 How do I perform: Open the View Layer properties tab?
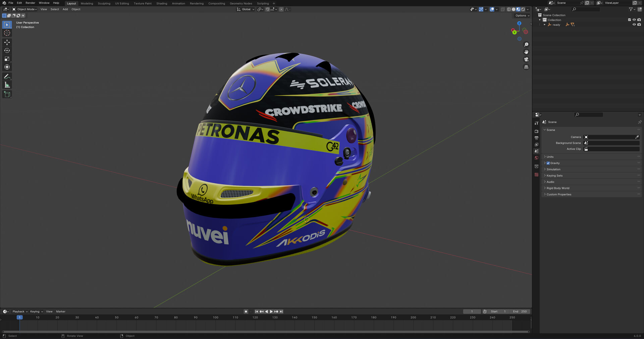pos(536,145)
